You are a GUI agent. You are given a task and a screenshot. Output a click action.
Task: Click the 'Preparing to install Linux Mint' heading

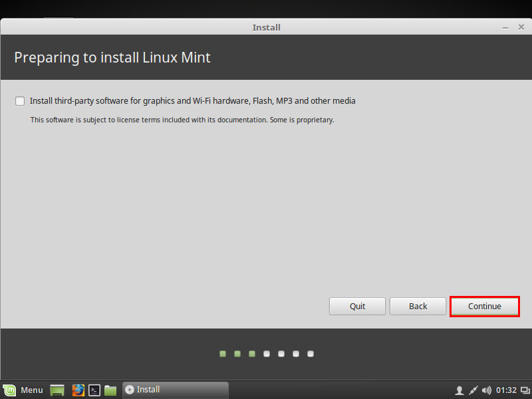click(112, 58)
